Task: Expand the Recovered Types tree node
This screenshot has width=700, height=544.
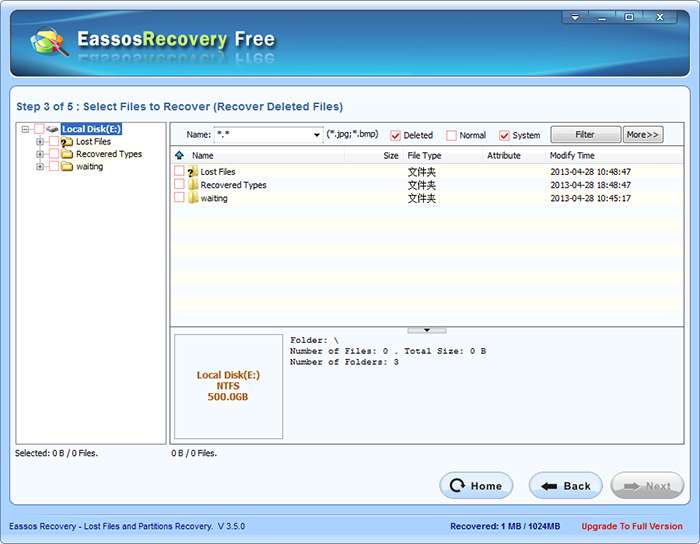Action: (x=40, y=154)
